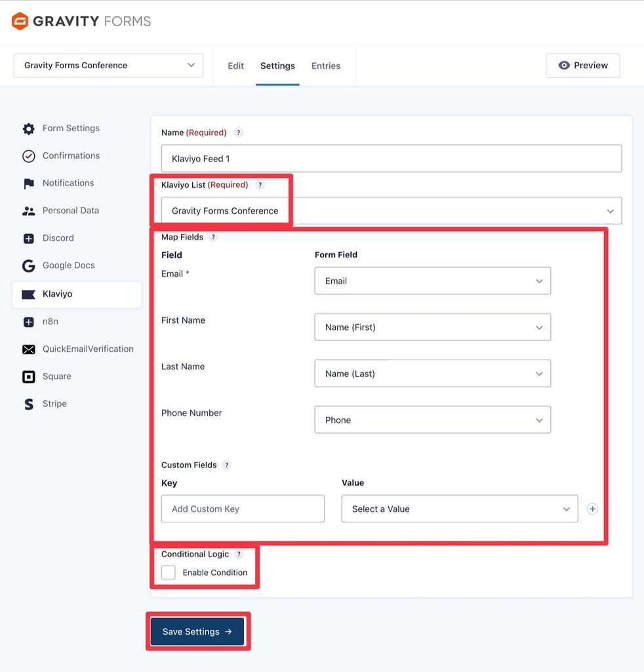Viewport: 644px width, 672px height.
Task: Enable the Enable Condition checkbox
Action: pyautogui.click(x=169, y=572)
